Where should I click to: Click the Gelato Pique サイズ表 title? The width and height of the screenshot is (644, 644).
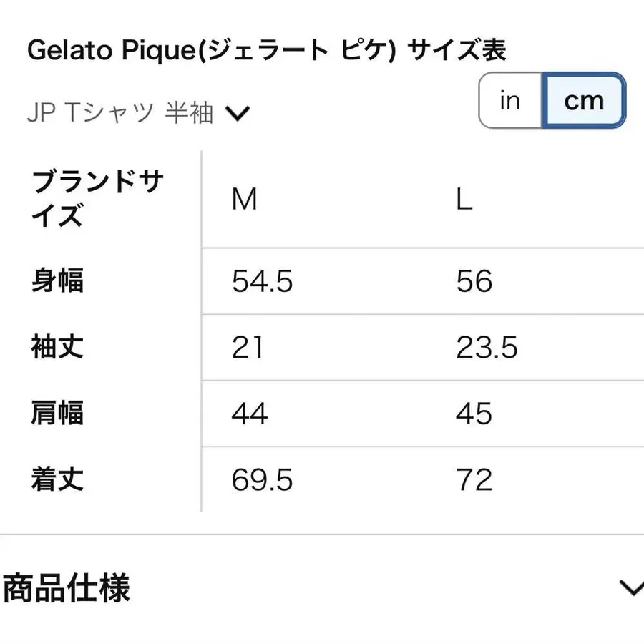point(266,50)
